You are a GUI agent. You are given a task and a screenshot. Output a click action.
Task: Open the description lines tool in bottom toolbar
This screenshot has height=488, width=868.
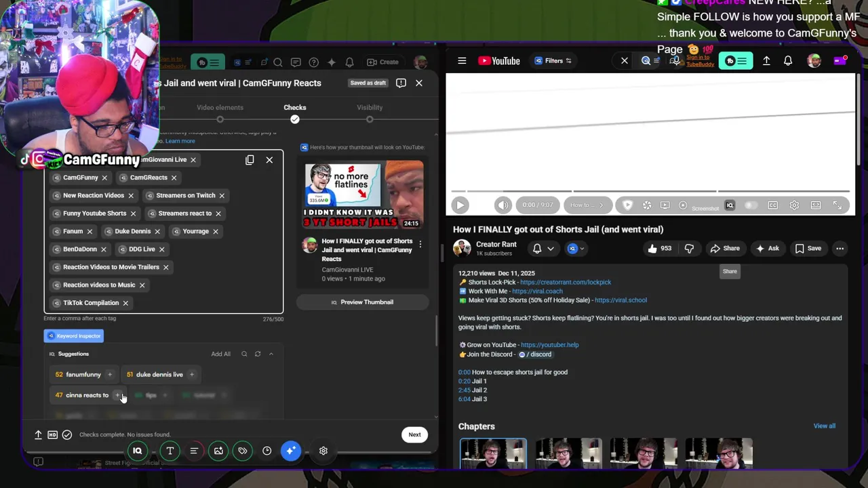click(x=194, y=451)
